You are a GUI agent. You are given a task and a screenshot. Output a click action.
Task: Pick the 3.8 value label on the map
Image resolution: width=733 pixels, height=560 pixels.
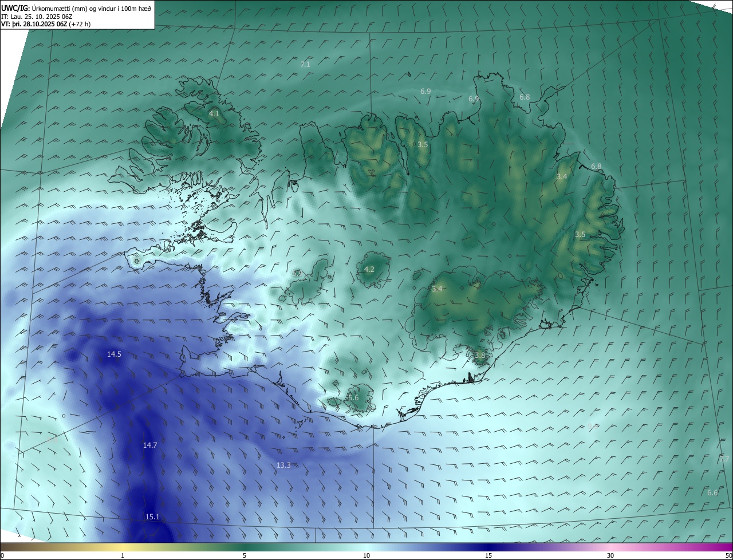(x=480, y=355)
